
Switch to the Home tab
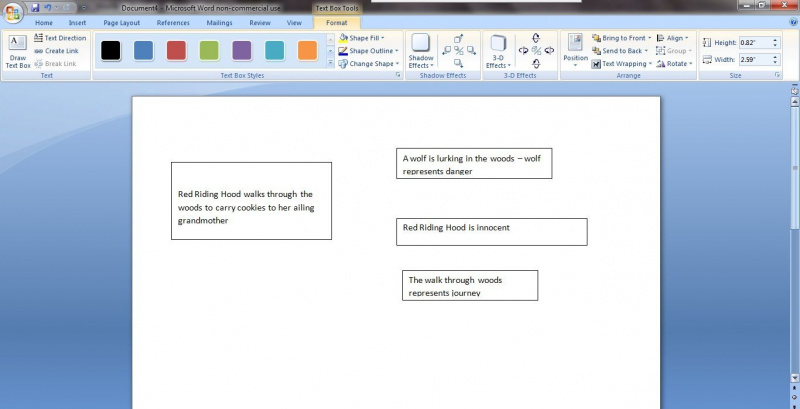coord(44,23)
